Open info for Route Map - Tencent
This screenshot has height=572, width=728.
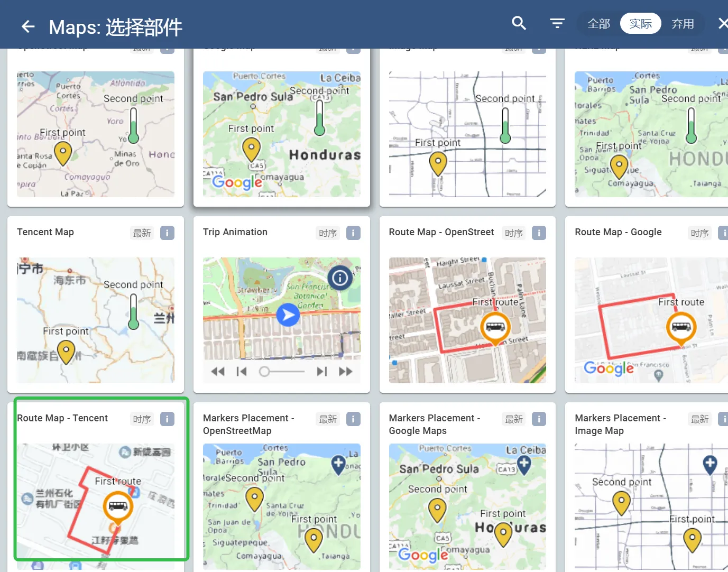coord(167,419)
